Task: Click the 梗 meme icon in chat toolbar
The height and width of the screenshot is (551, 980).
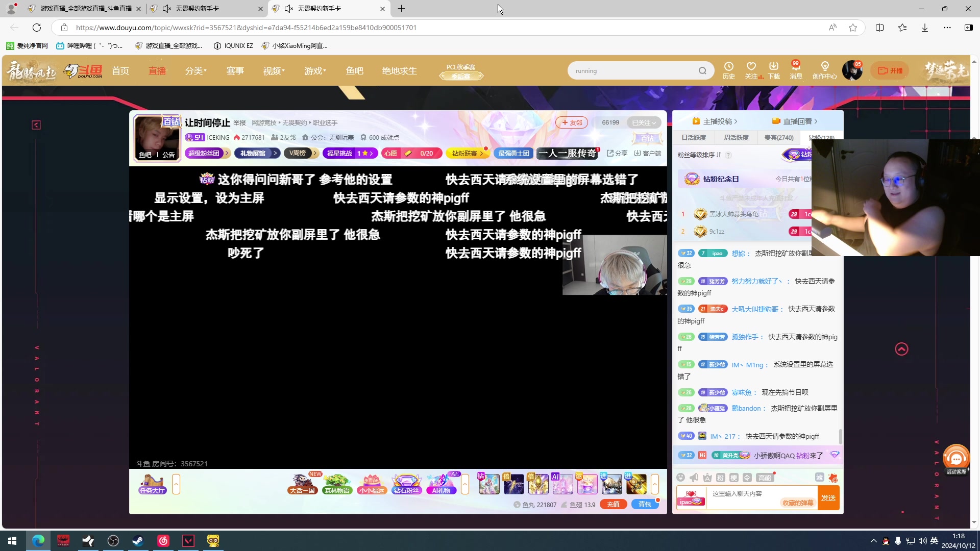Action: (x=733, y=478)
